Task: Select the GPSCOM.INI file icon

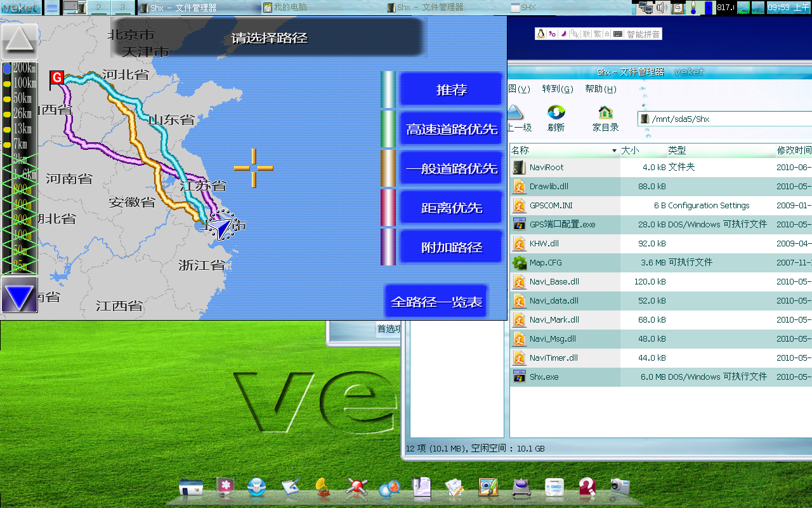Action: [520, 206]
